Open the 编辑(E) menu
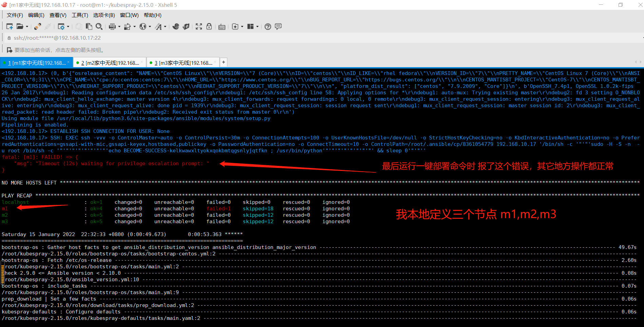Screen dimensions: 644x327 coord(36,15)
